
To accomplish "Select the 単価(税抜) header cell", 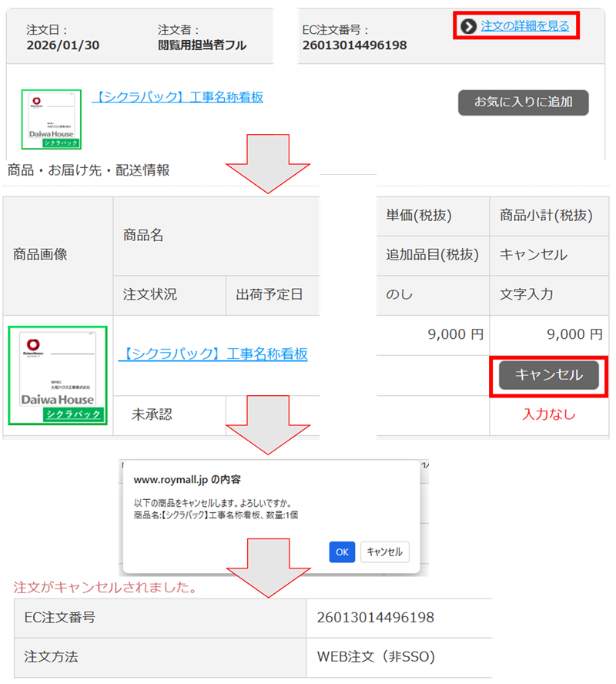I will click(x=419, y=216).
